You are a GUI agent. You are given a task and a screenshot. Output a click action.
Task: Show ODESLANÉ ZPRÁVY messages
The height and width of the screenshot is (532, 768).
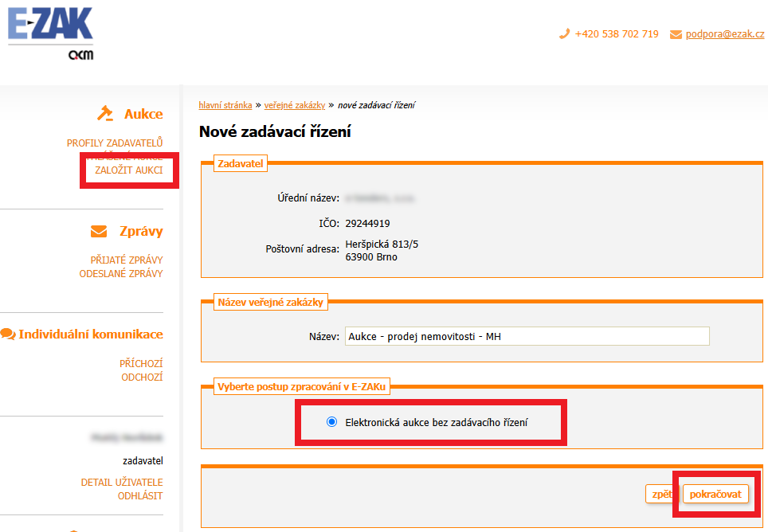point(121,273)
